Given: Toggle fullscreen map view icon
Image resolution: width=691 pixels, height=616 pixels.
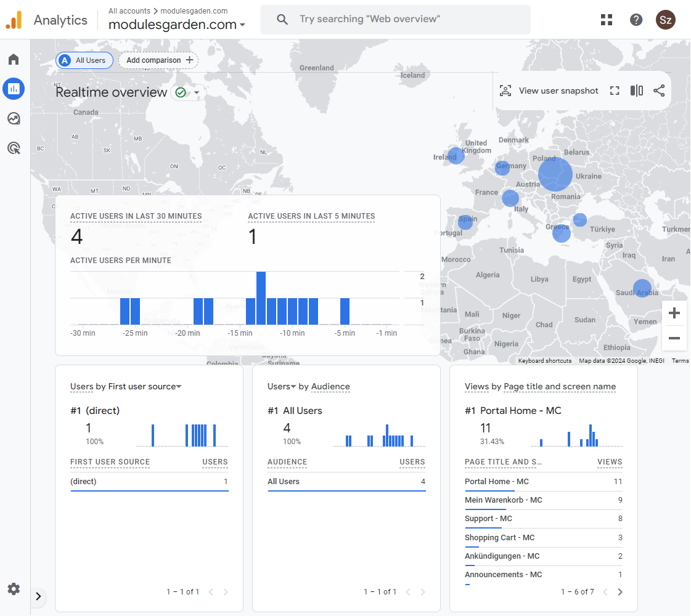Looking at the screenshot, I should [x=615, y=91].
